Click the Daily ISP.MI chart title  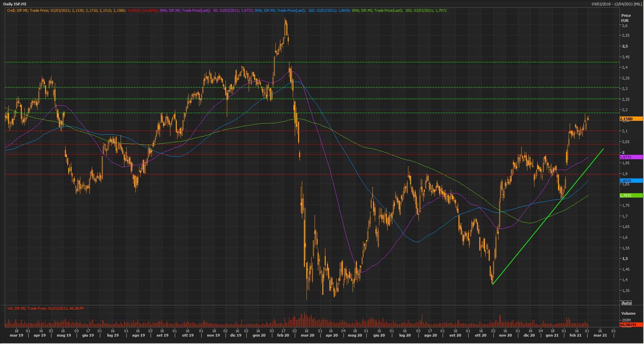(15, 4)
